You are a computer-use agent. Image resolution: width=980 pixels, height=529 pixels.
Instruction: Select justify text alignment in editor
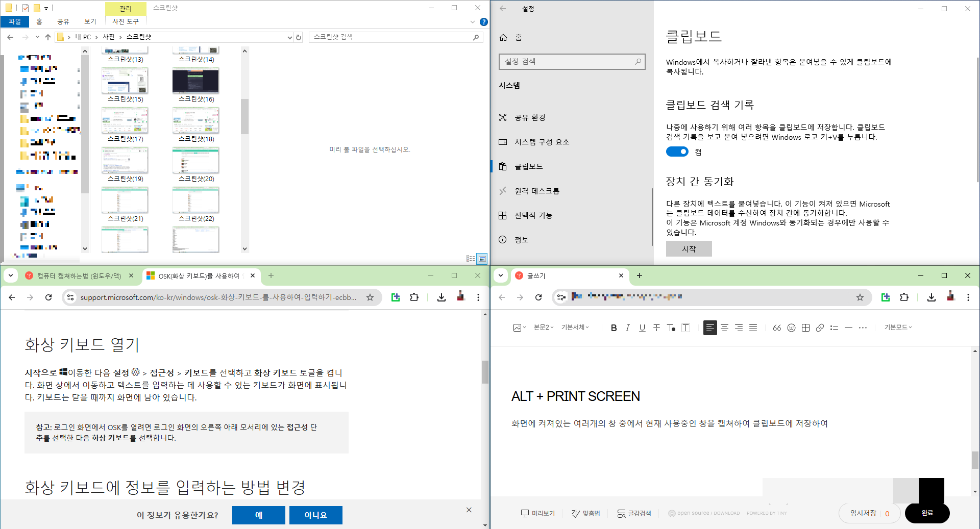[x=753, y=328]
